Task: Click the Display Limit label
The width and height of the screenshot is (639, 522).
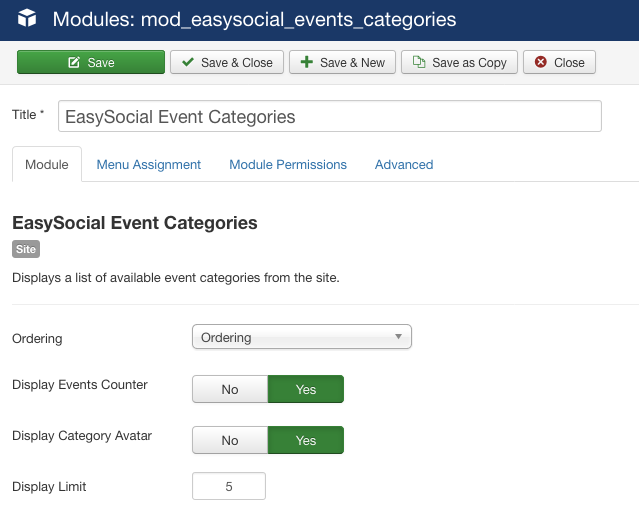Action: (49, 486)
